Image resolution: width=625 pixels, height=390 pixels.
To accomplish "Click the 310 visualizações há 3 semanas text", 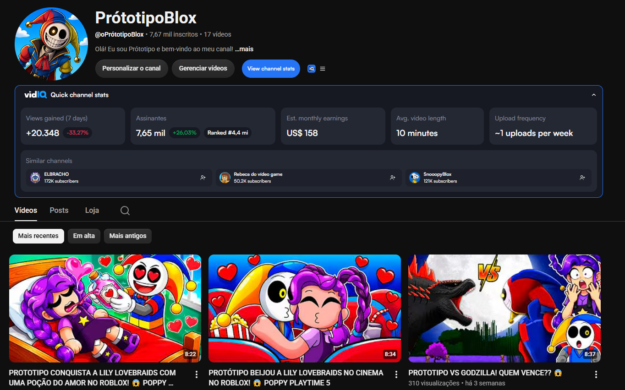I will tap(456, 383).
